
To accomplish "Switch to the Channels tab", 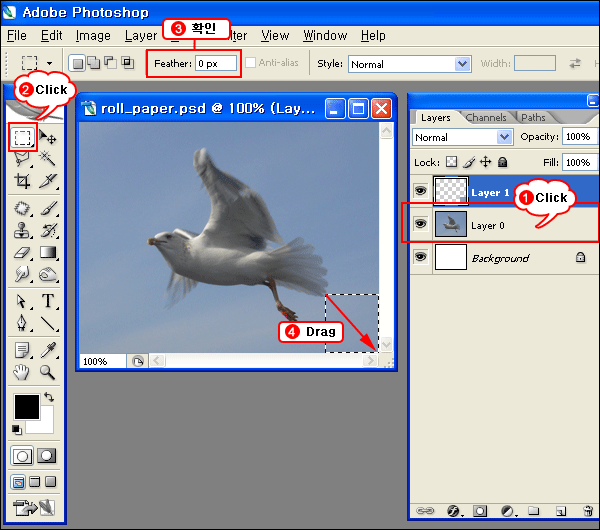I will [486, 117].
